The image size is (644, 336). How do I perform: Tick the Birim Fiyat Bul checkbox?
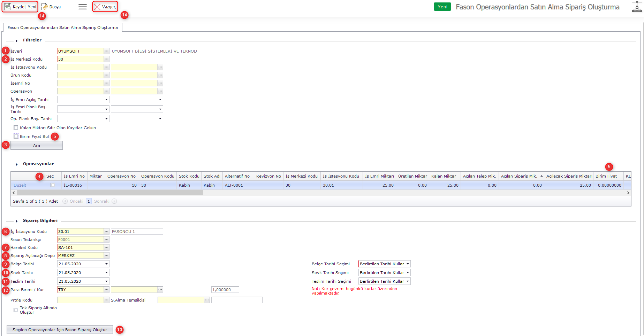click(16, 136)
